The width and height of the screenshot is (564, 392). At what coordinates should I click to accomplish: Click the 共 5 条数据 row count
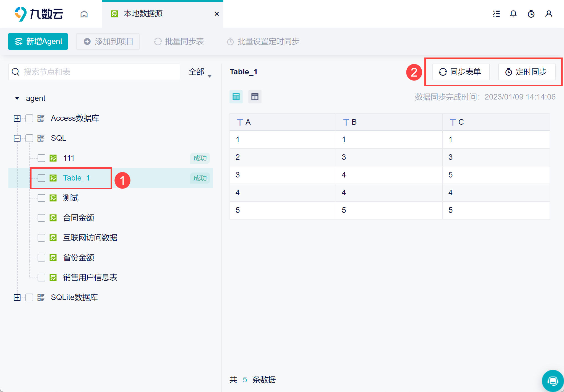[x=253, y=380]
